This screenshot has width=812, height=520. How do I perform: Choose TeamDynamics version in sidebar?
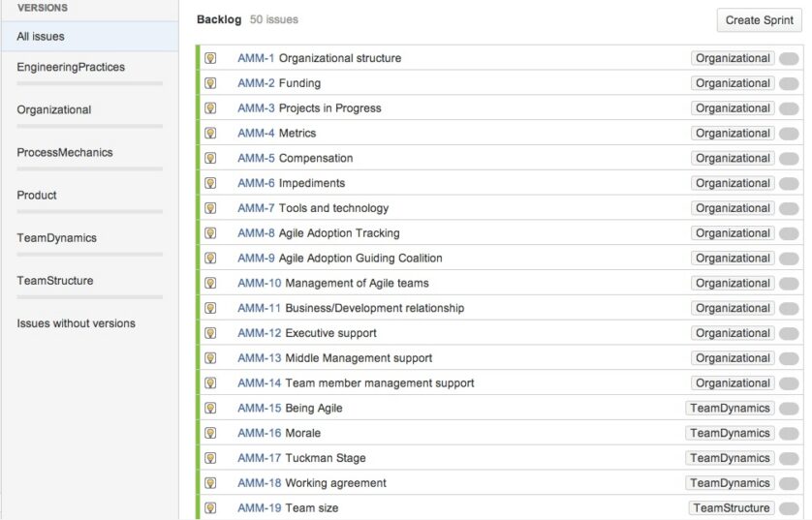[x=56, y=238]
